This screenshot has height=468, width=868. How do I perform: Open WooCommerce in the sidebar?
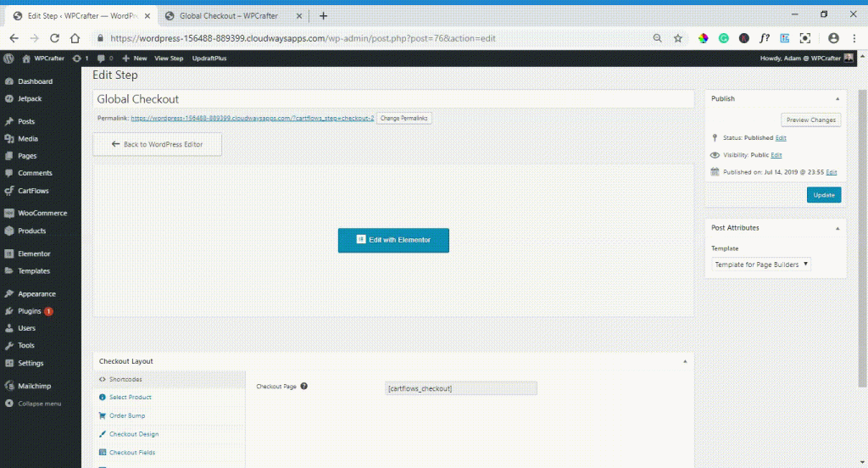[x=41, y=214]
